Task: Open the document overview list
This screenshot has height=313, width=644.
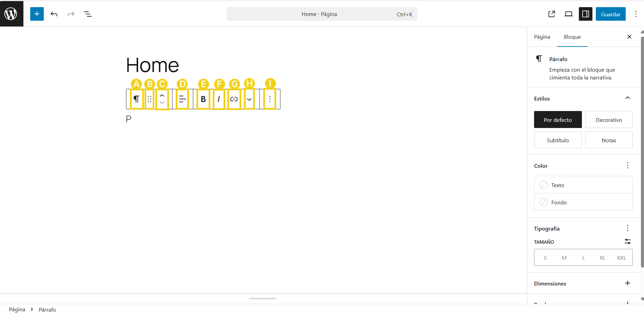Action: click(88, 14)
